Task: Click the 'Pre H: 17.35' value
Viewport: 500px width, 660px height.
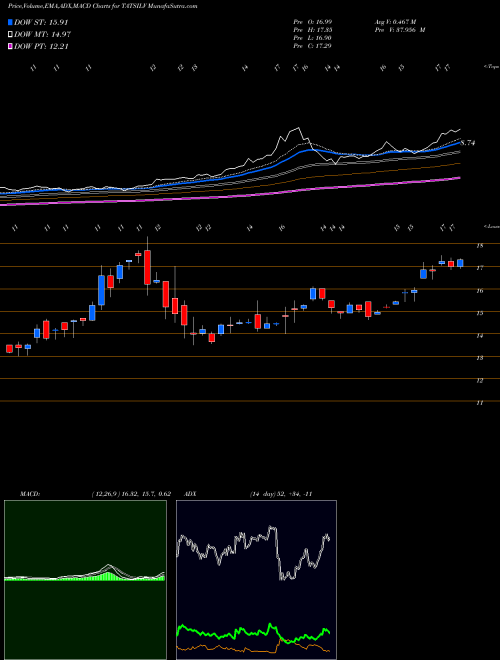Action: [x=313, y=30]
